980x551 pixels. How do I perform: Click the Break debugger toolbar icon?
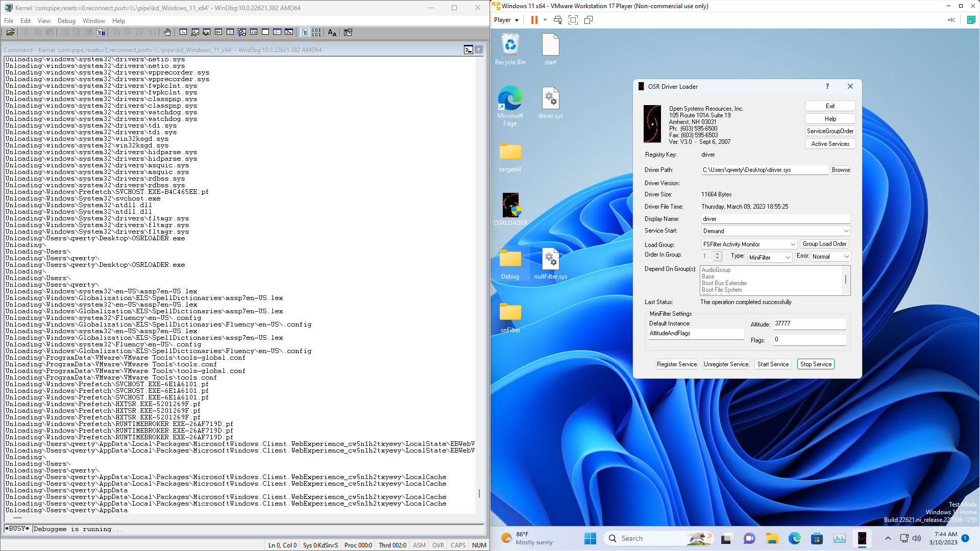(101, 32)
